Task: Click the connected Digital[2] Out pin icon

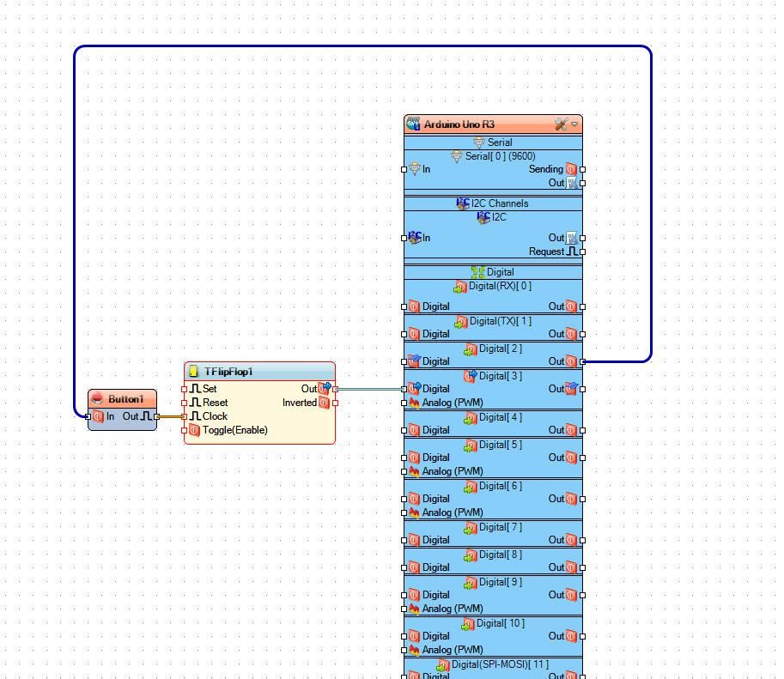Action: [571, 361]
